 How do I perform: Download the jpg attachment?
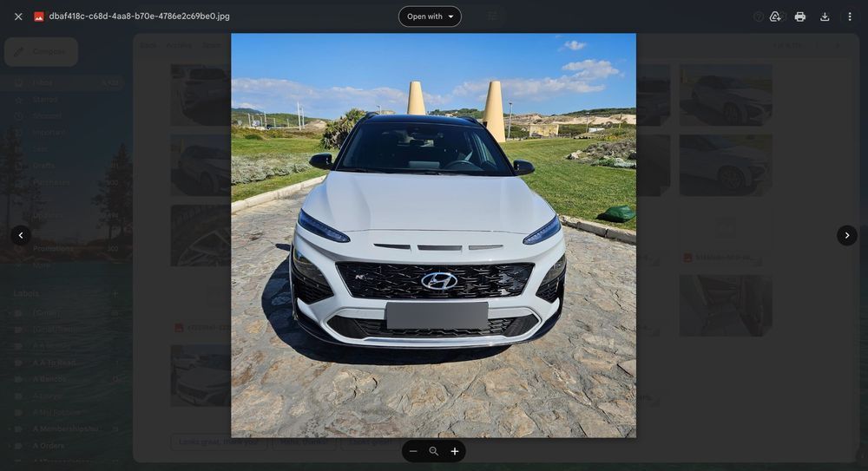[825, 16]
